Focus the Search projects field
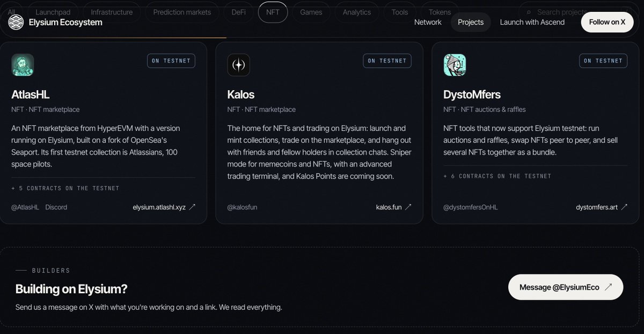The height and width of the screenshot is (334, 644). tap(580, 12)
